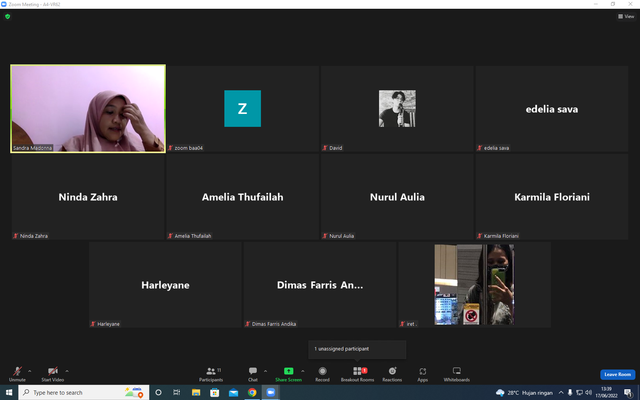
Task: Open Microsoft Store from the taskbar
Action: 215,393
